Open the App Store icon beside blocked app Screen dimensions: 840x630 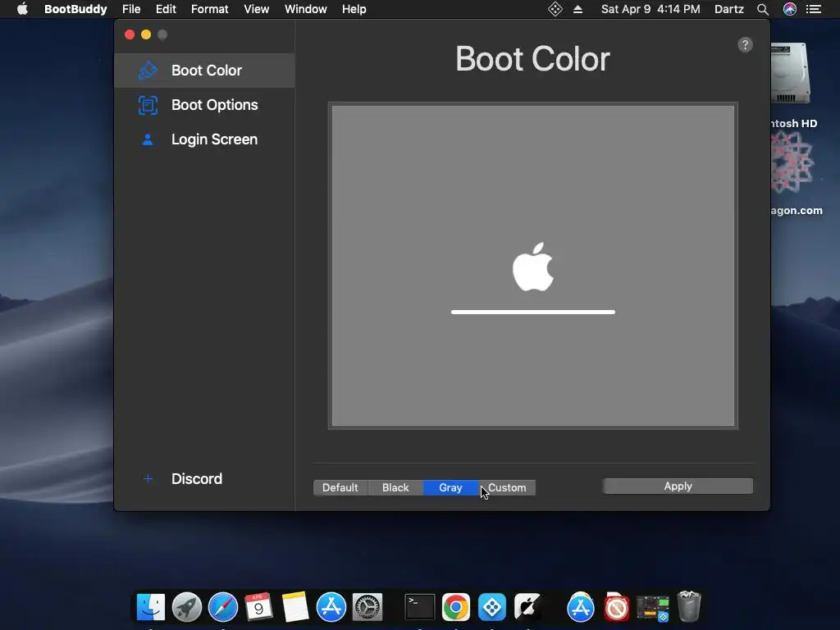click(581, 607)
